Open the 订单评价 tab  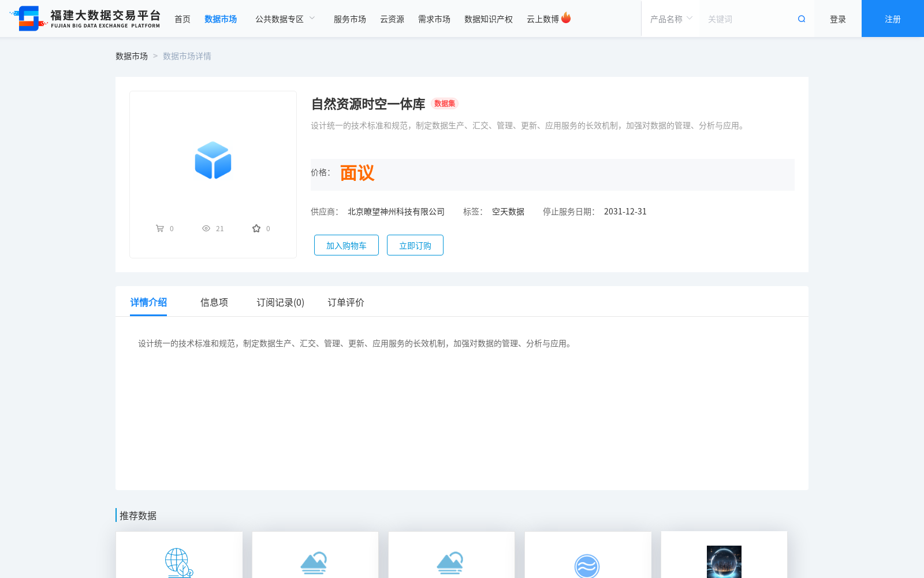[x=346, y=302]
